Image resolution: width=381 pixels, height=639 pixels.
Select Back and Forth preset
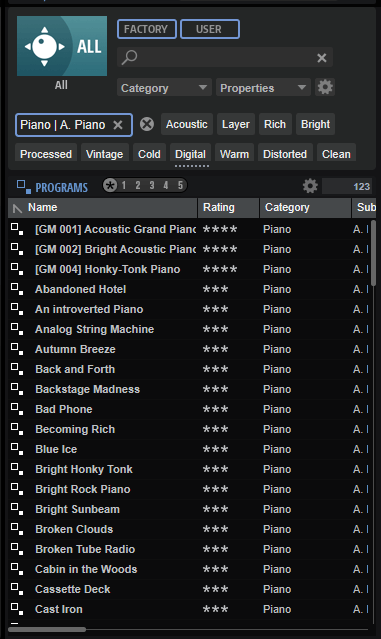(75, 369)
